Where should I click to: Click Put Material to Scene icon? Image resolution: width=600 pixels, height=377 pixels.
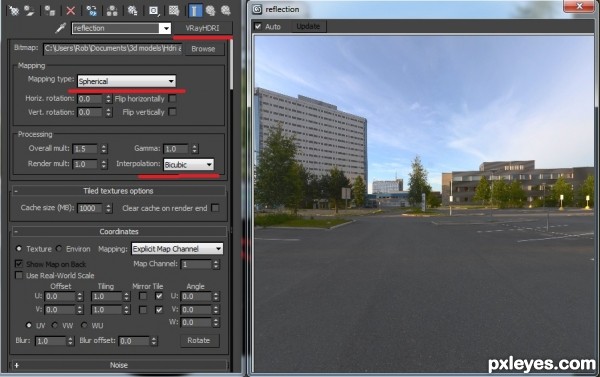29,10
